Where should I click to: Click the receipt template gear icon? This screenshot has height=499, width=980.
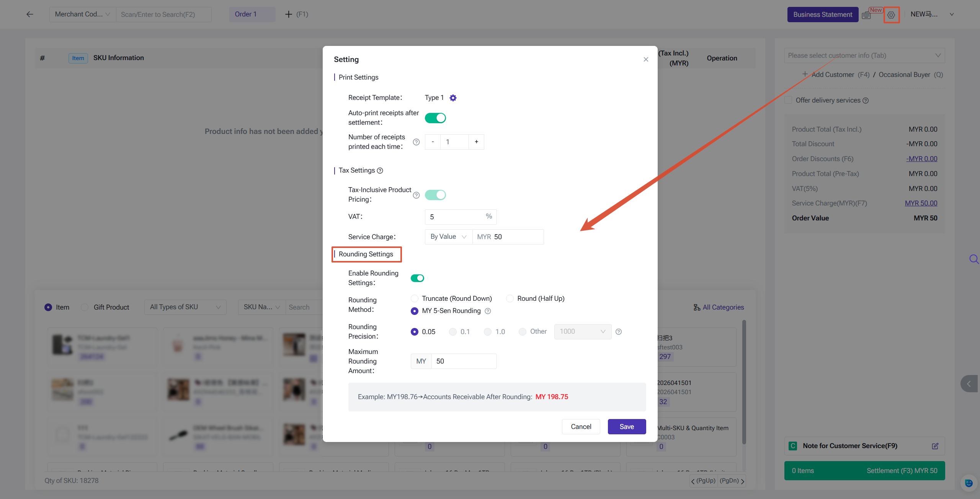(453, 98)
